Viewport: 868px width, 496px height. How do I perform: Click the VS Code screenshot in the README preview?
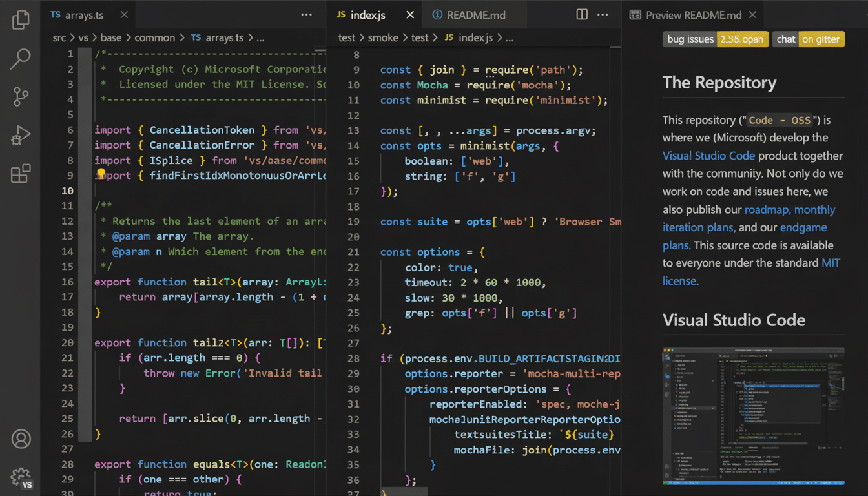[x=753, y=417]
